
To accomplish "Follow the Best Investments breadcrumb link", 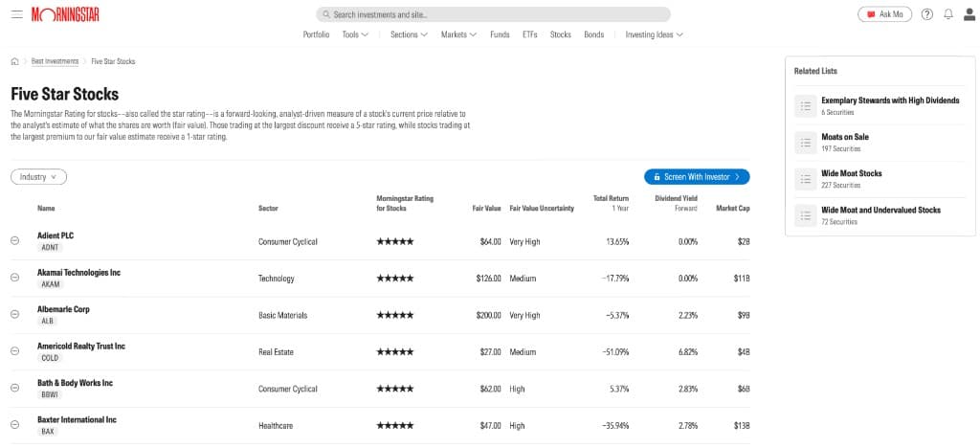I will pos(55,61).
